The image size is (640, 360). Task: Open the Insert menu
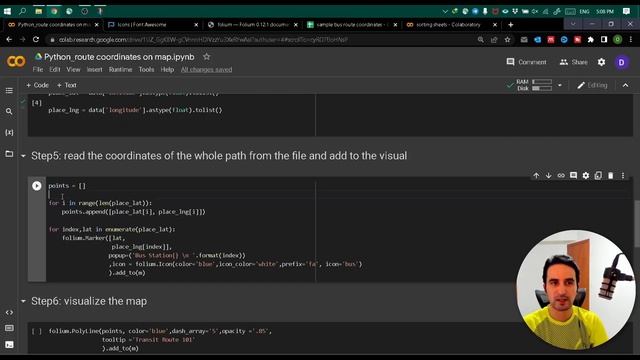coord(94,69)
